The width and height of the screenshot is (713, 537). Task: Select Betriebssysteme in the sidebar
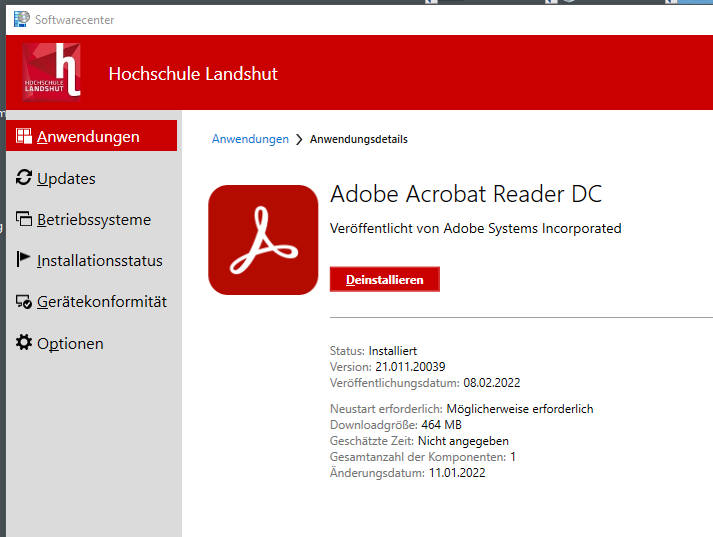pyautogui.click(x=94, y=220)
